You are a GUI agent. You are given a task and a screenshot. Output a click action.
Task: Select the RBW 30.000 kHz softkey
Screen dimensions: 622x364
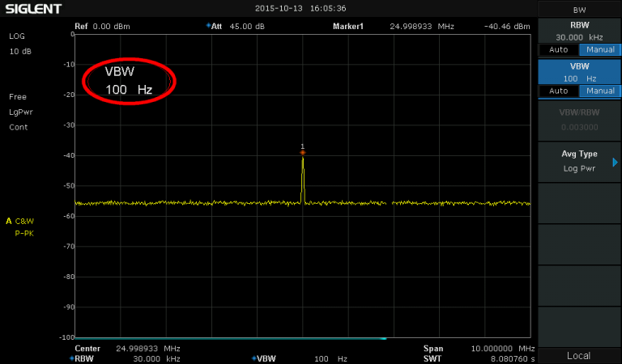pyautogui.click(x=579, y=31)
